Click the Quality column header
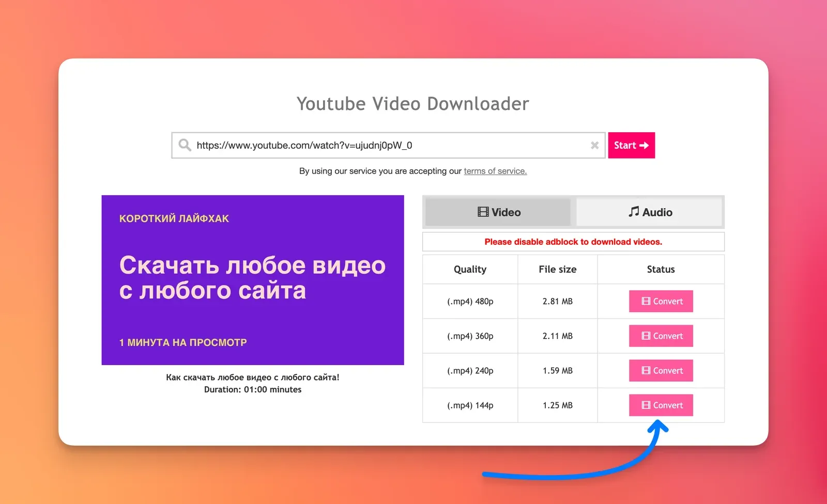Viewport: 827px width, 504px height. [470, 270]
